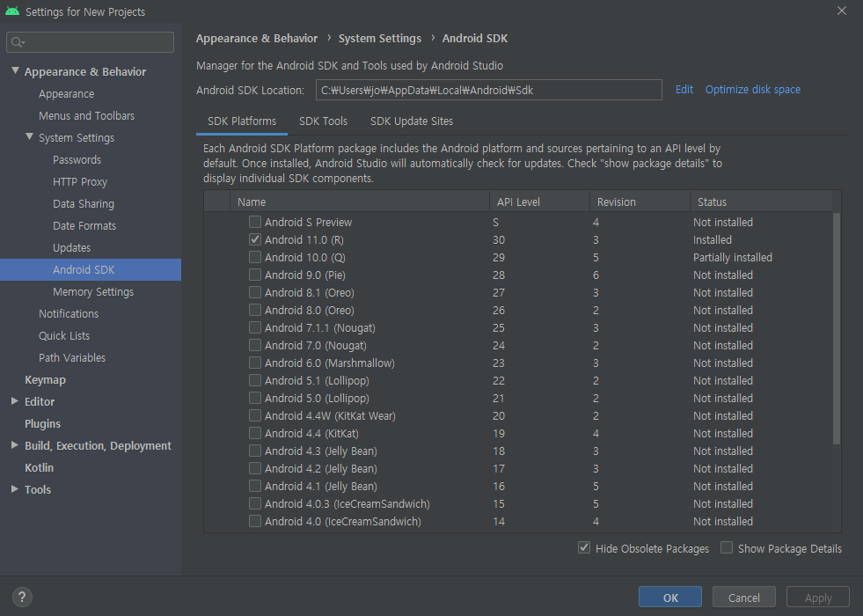Select Date Formats in the tree
The height and width of the screenshot is (616, 863).
point(84,225)
